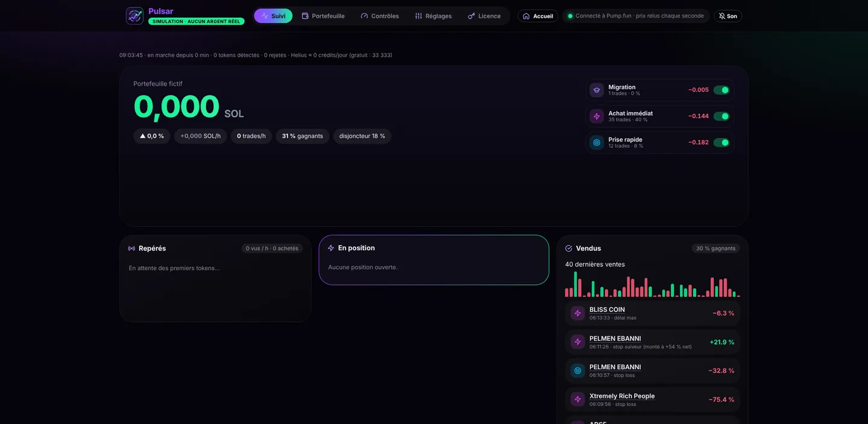The image size is (868, 424).
Task: Open the PELMEN EBANNI +21.9 % token link
Action: 615,338
